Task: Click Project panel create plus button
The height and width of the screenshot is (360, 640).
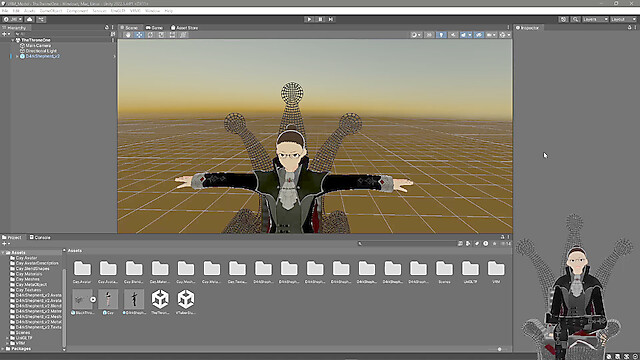Action: [x=5, y=244]
